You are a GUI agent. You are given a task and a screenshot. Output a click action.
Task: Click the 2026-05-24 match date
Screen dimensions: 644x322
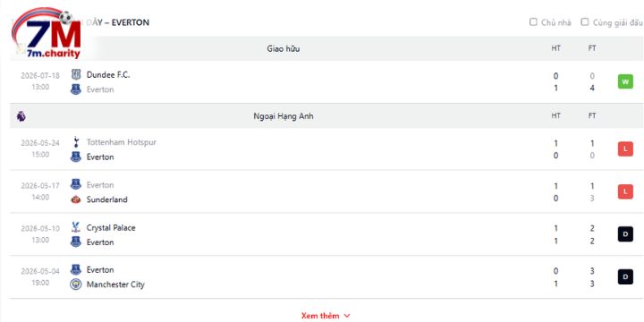(40, 143)
